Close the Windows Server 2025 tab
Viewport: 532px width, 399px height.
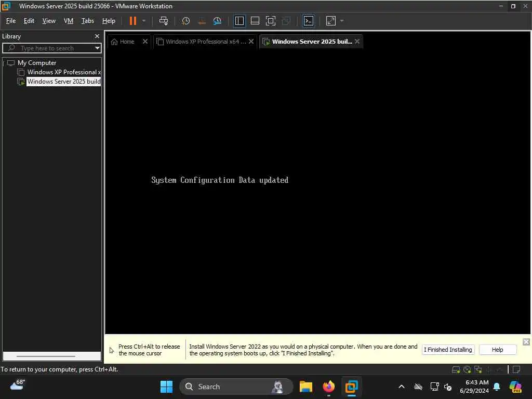point(357,42)
